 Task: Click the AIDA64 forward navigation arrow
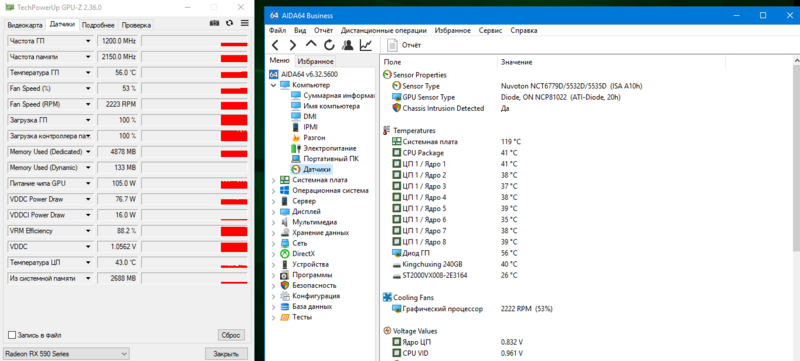293,45
